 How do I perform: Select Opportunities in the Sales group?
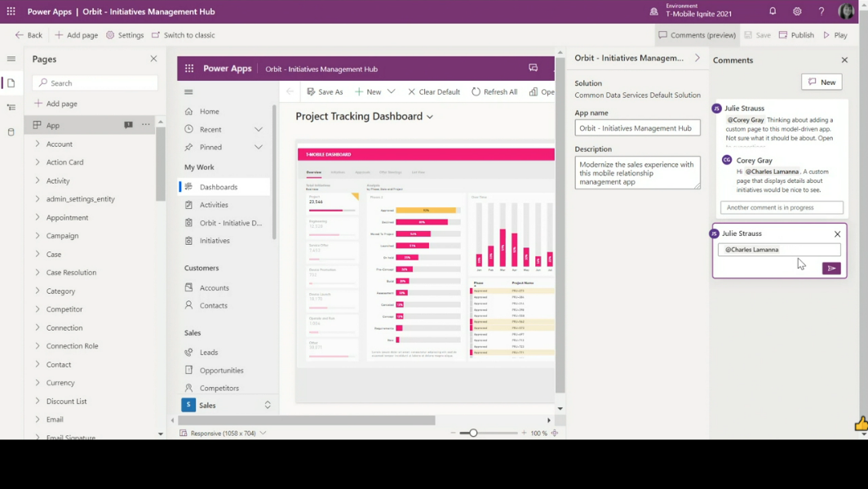pyautogui.click(x=221, y=371)
